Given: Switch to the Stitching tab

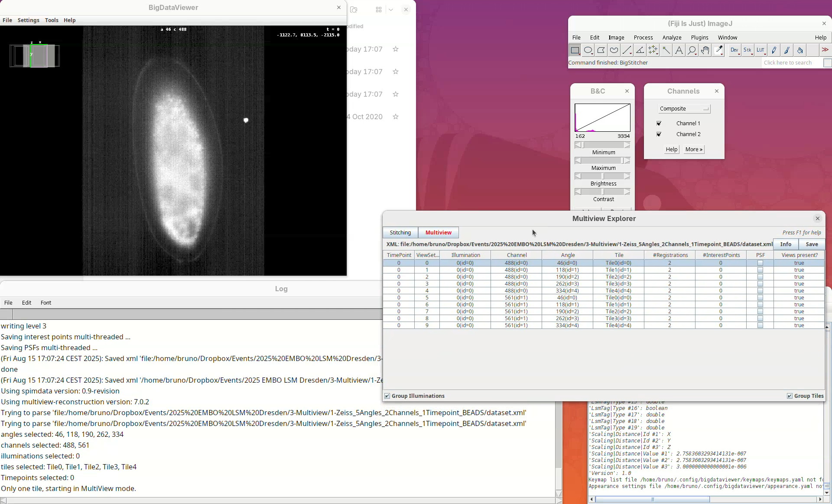Looking at the screenshot, I should tap(400, 233).
